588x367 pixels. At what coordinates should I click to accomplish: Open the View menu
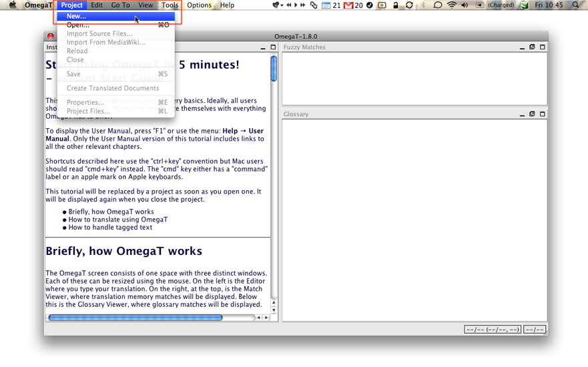tap(145, 5)
